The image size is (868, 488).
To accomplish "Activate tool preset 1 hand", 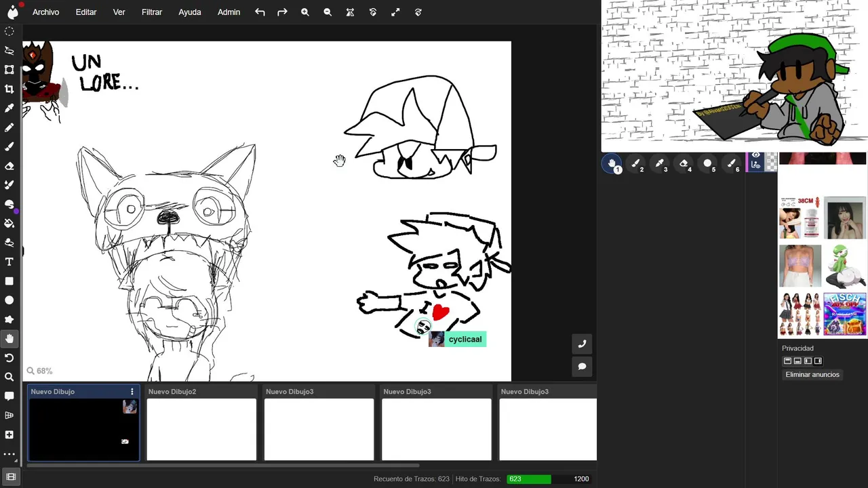I will 612,164.
